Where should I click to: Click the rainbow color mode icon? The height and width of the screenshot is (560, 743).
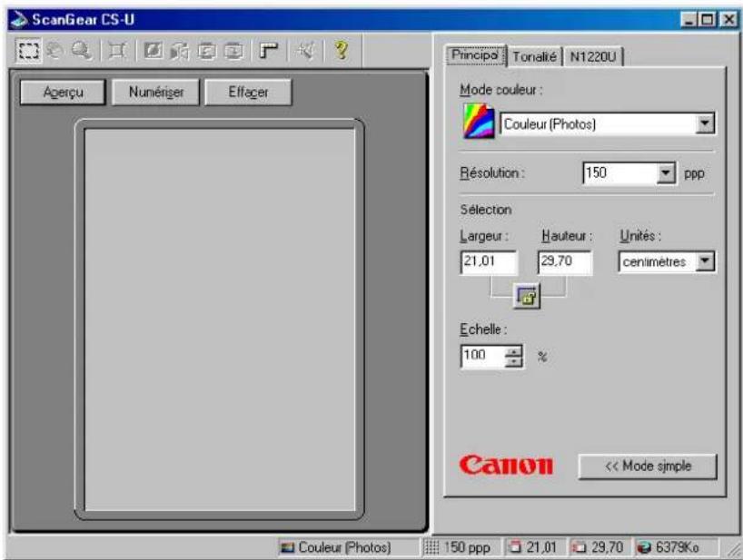(479, 121)
